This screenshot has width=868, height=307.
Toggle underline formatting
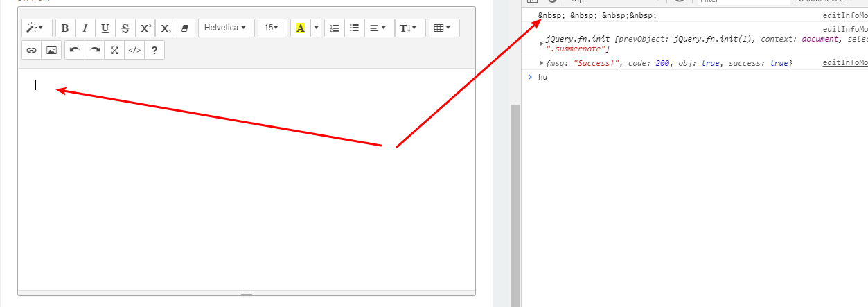105,28
